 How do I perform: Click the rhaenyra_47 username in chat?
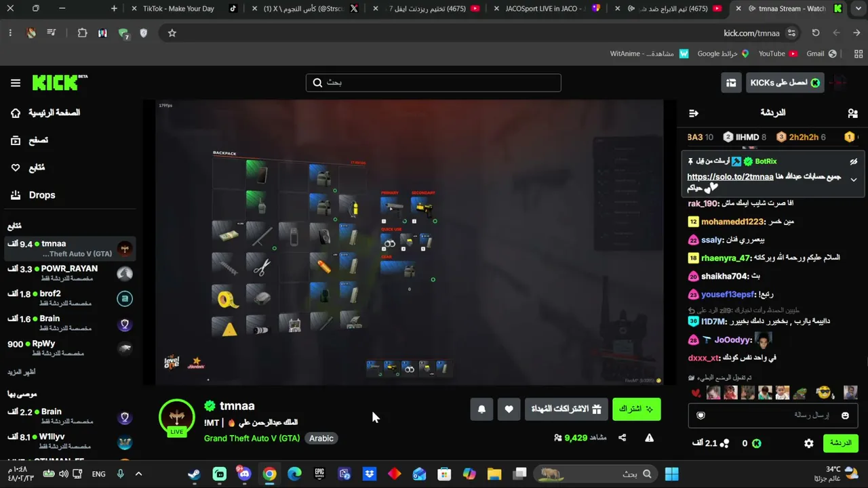pos(726,258)
